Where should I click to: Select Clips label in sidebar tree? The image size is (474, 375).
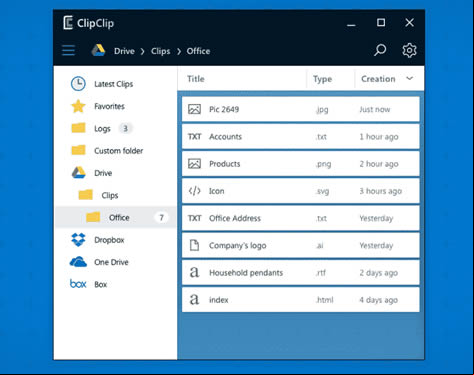[x=110, y=195]
